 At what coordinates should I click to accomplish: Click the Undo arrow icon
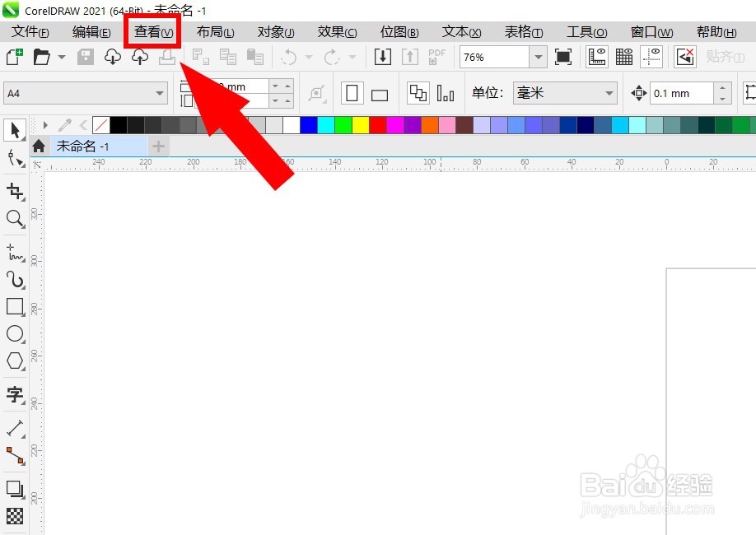pyautogui.click(x=289, y=57)
